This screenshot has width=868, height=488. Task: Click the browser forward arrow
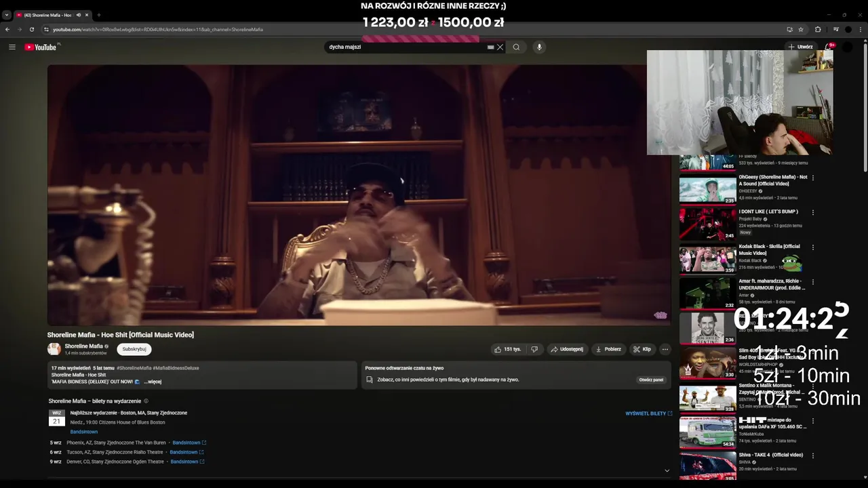pos(20,29)
